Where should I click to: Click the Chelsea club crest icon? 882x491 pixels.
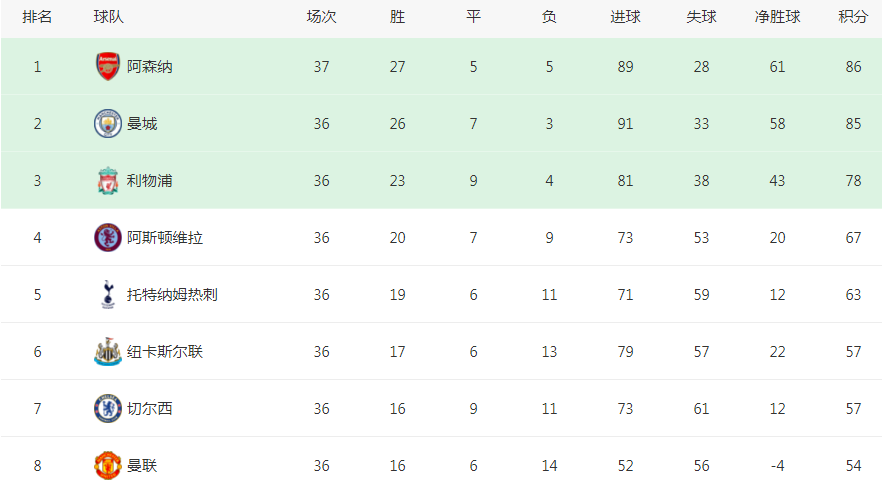point(107,408)
